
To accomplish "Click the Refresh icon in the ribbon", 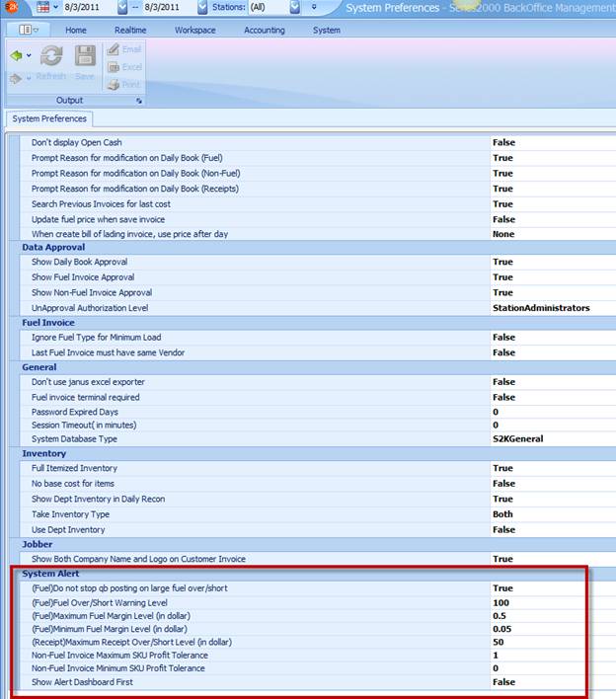I will pos(51,57).
